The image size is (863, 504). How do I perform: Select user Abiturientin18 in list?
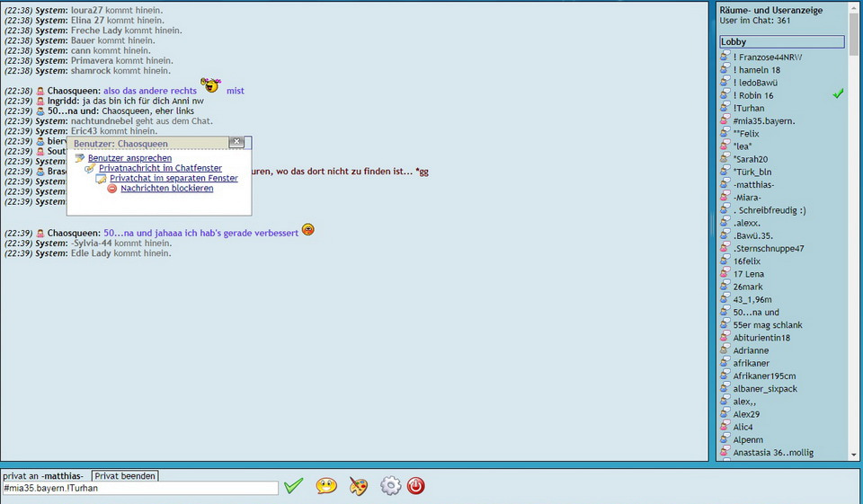tap(761, 338)
